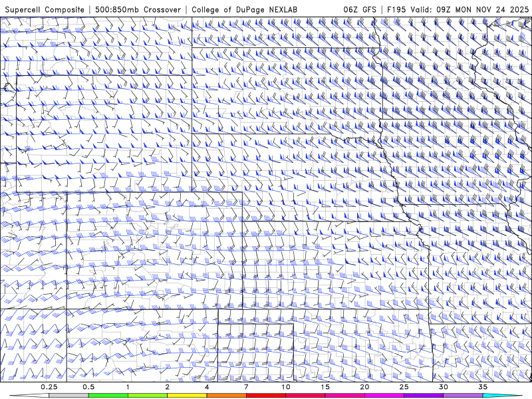The image size is (532, 399).
Task: Click the legend value 30
Action: [x=444, y=387]
